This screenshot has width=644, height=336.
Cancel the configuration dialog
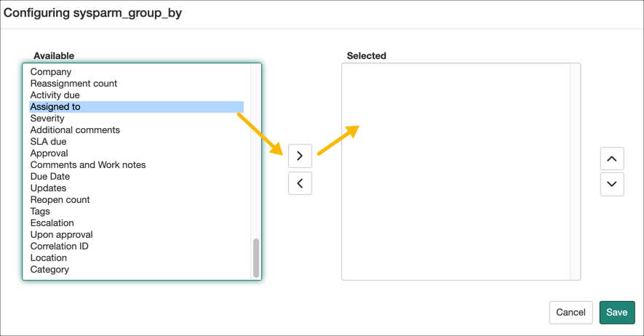[x=571, y=312]
